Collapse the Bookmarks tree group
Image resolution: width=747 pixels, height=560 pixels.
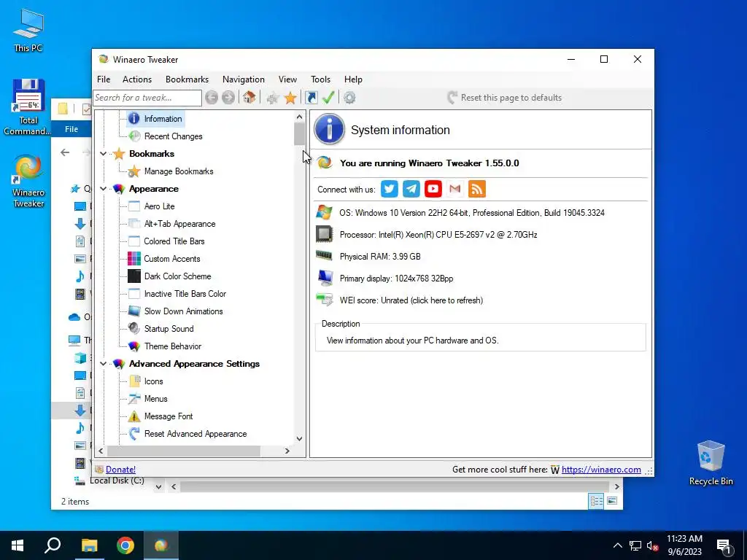[103, 154]
